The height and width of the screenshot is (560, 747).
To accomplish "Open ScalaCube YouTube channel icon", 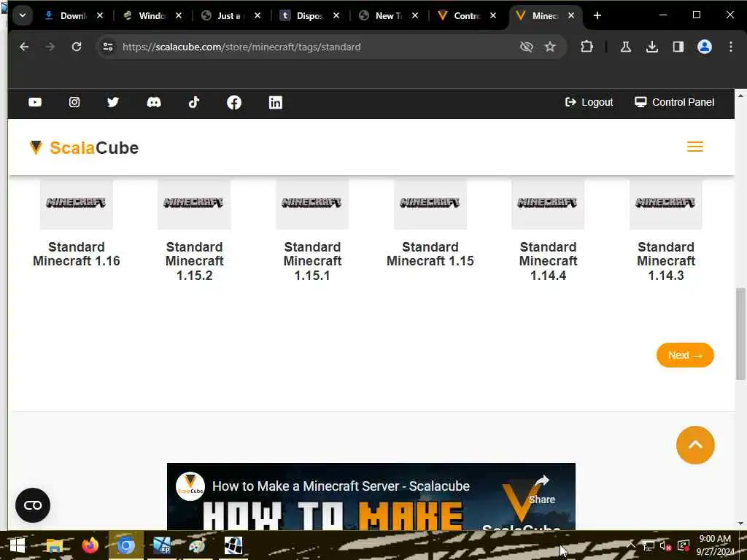I will (35, 102).
